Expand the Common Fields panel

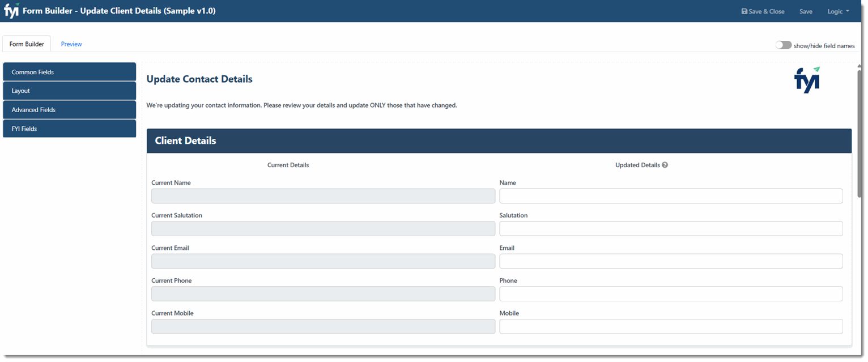(70, 72)
